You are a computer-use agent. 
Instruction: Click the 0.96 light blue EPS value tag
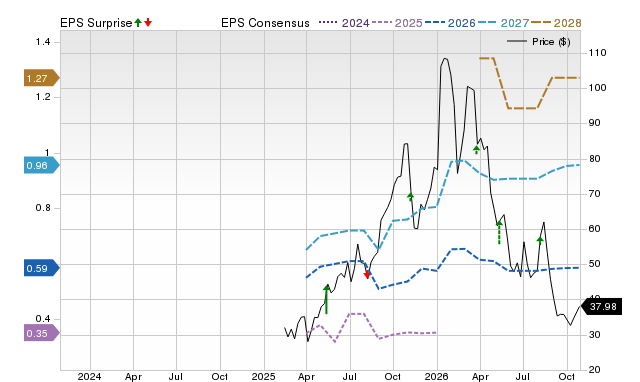42,165
